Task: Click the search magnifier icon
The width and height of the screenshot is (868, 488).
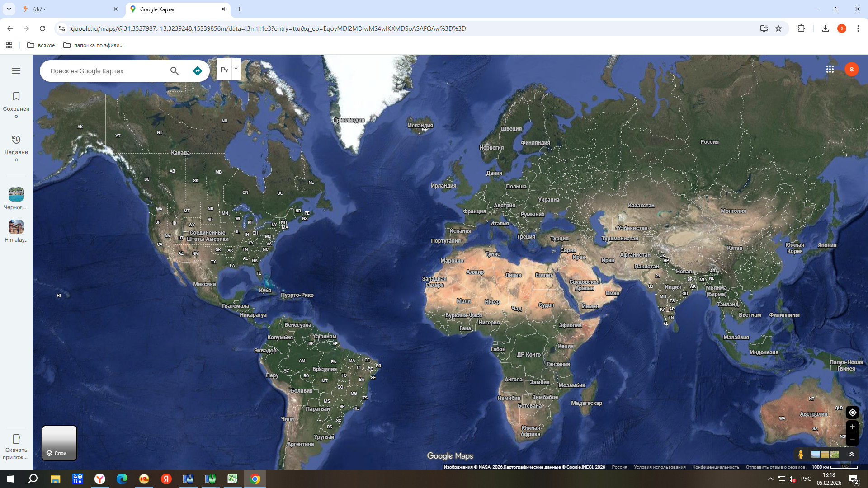Action: (x=174, y=71)
